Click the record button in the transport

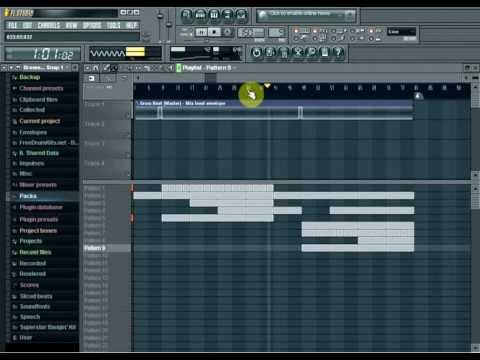click(x=227, y=32)
